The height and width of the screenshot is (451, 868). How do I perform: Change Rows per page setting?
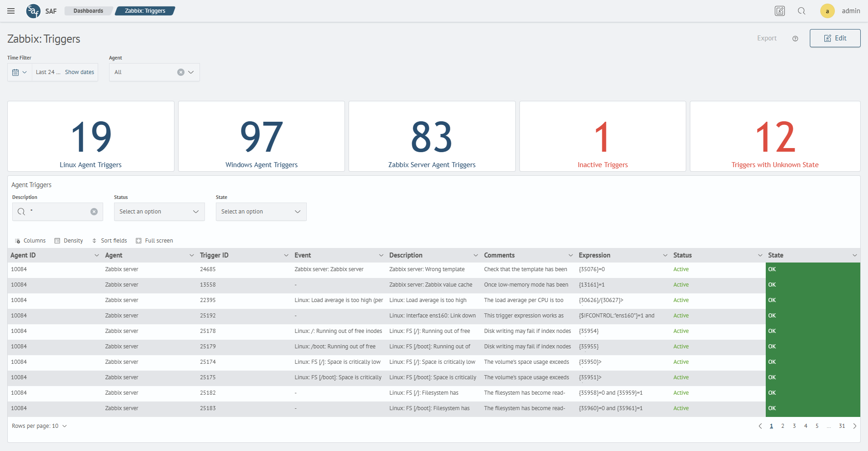40,426
